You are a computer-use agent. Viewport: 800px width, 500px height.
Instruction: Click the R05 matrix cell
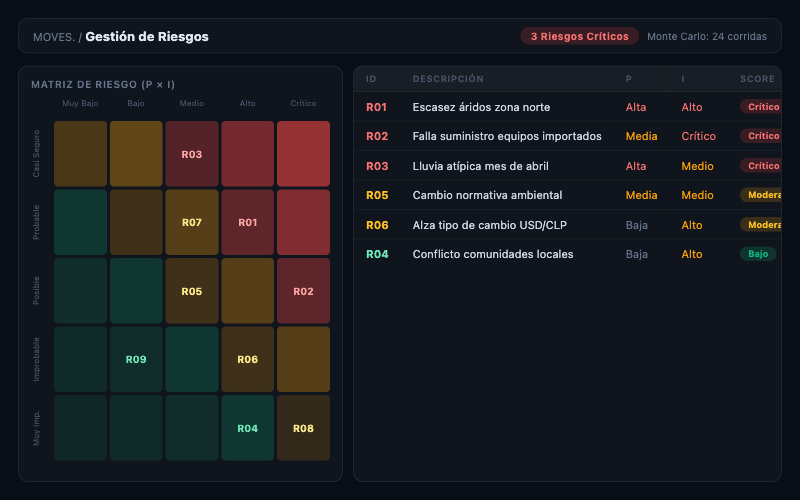tap(192, 291)
